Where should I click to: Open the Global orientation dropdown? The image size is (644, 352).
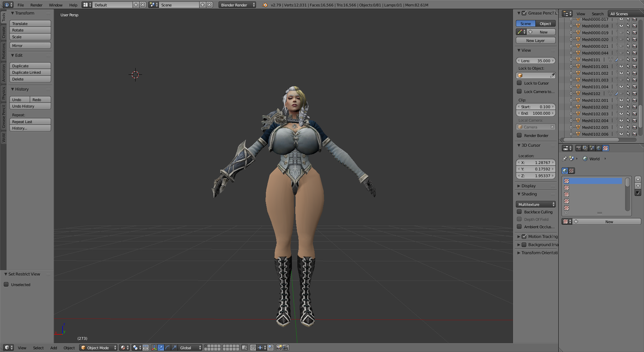(191, 347)
